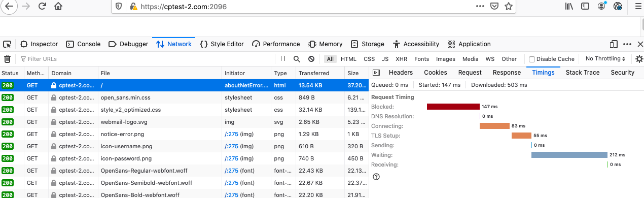Open the Storage panel
This screenshot has width=644, height=198.
367,44
